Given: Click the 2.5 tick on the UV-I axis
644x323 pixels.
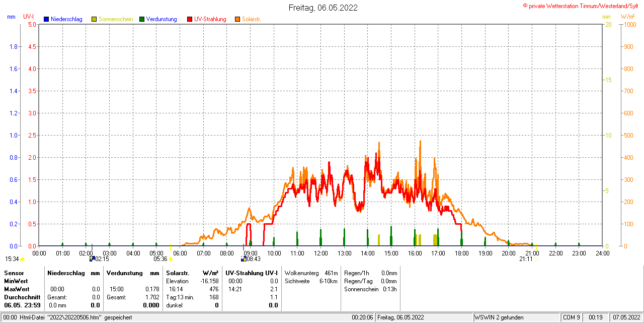Looking at the screenshot, I should [x=31, y=135].
